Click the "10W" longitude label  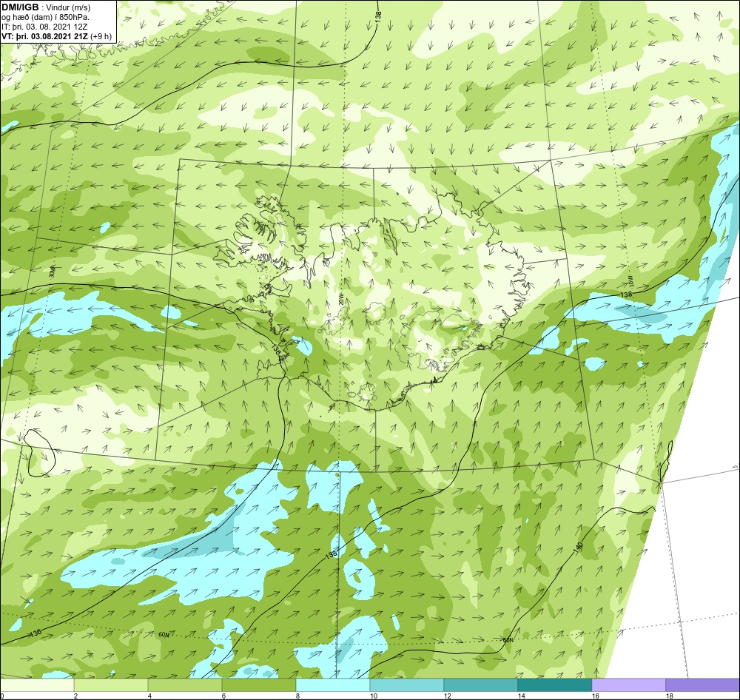coord(630,280)
